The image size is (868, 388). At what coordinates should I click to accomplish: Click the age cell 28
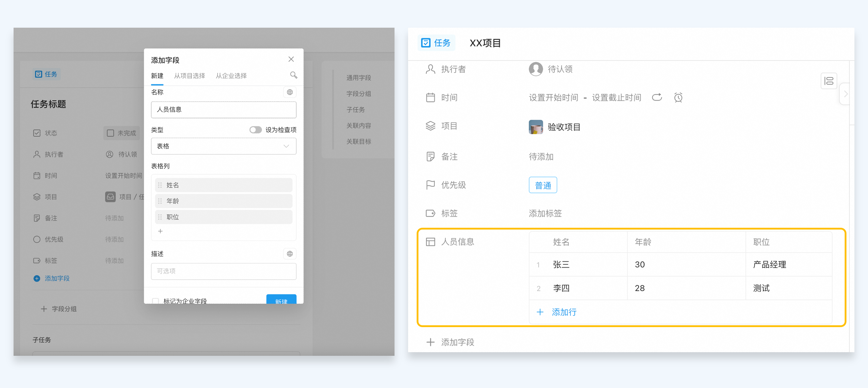point(687,288)
